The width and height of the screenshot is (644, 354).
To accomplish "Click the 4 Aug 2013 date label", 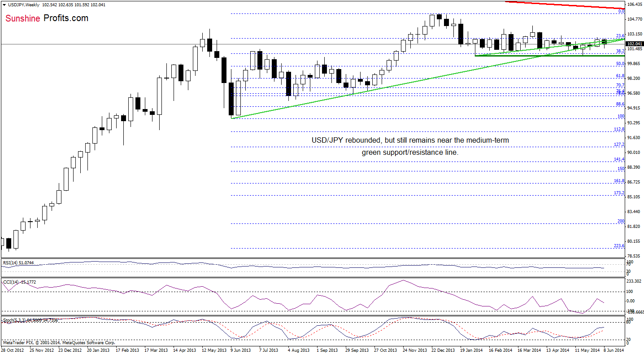I will pyautogui.click(x=299, y=350).
